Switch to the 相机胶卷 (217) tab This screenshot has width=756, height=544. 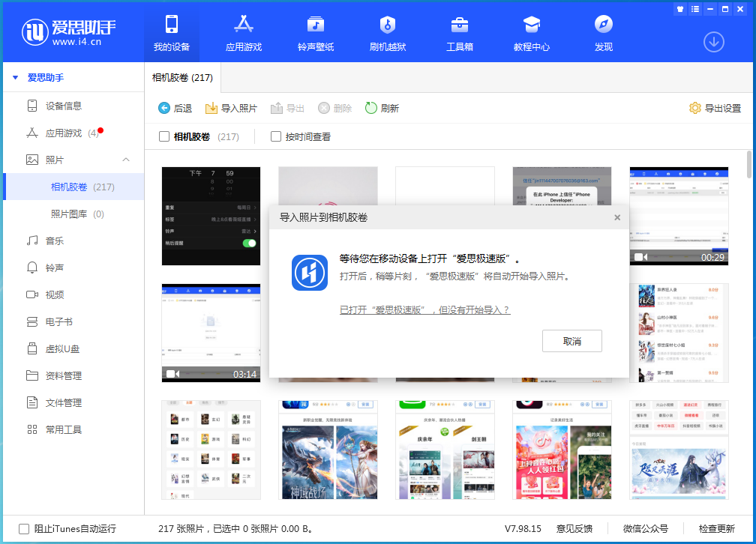[x=182, y=77]
